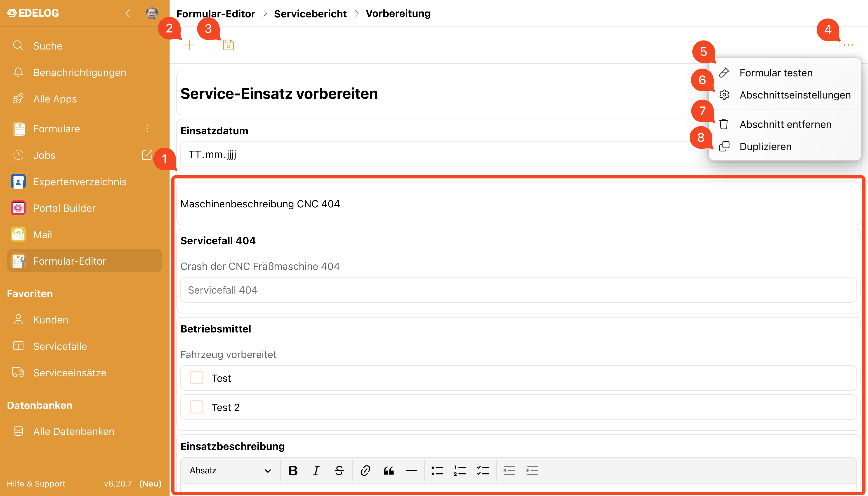
Task: Check the Test checkbox
Action: point(196,378)
